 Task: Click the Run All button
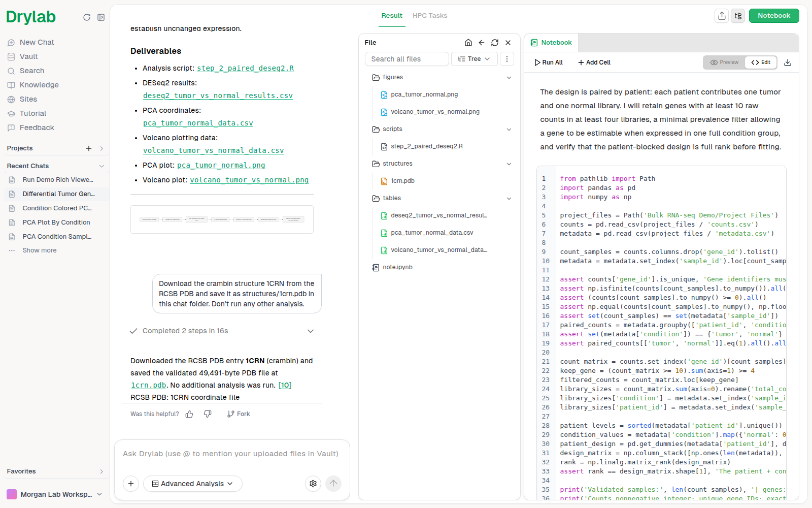pos(549,62)
